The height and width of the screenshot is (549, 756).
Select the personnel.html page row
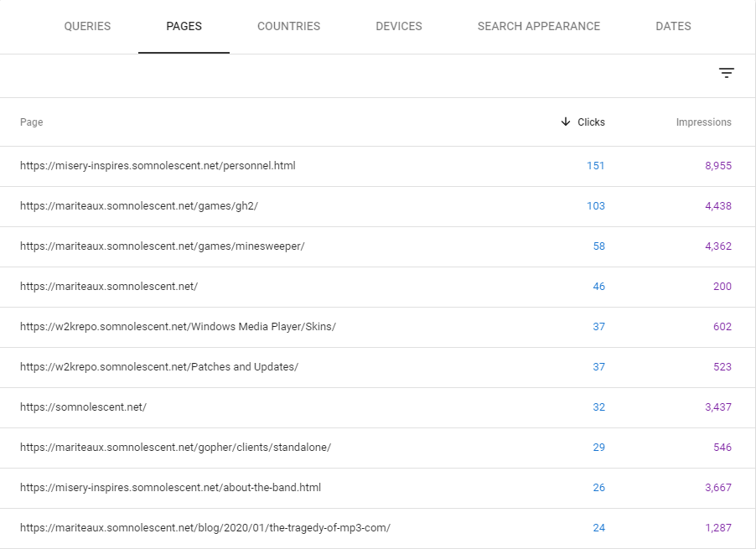158,166
